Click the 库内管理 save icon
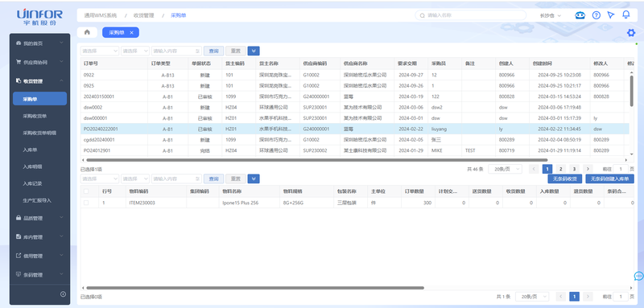 coord(18,236)
